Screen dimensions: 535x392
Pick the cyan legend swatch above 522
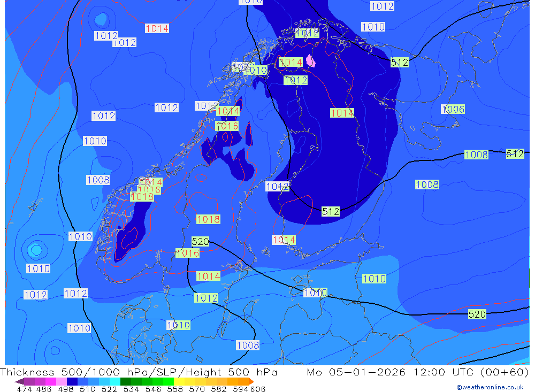tap(115, 381)
